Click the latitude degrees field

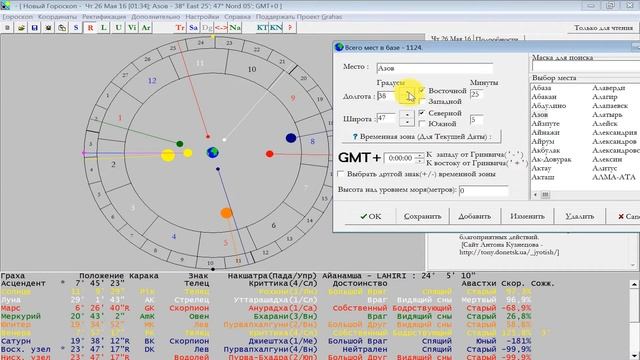point(387,118)
